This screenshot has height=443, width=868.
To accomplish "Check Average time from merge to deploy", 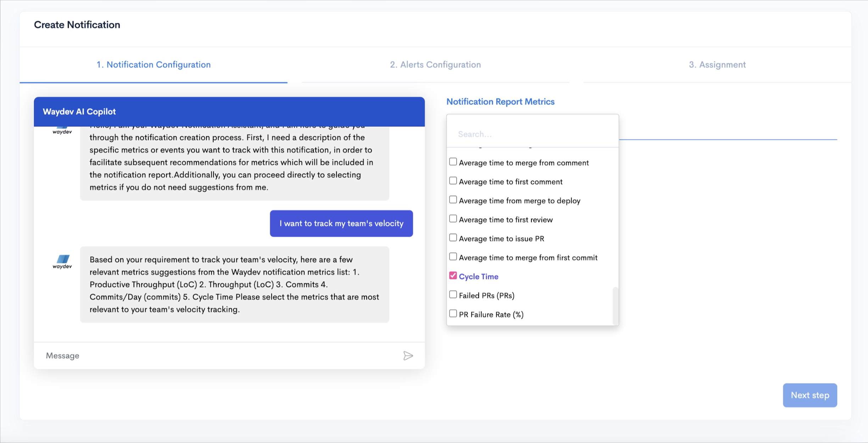I will point(453,200).
